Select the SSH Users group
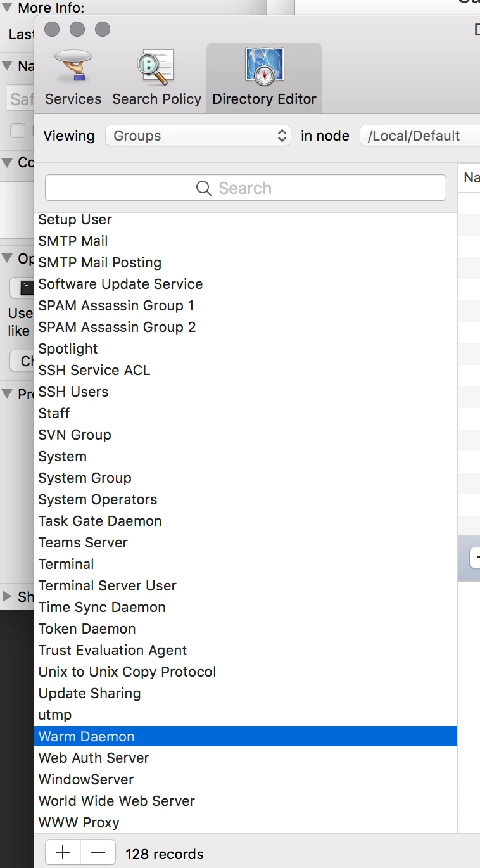This screenshot has width=480, height=868. (x=246, y=392)
